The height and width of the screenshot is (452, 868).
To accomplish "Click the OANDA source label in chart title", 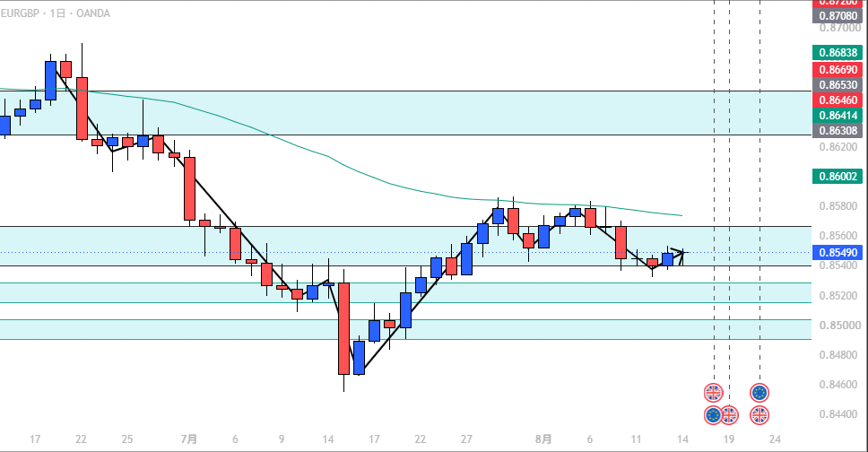I will coord(93,13).
